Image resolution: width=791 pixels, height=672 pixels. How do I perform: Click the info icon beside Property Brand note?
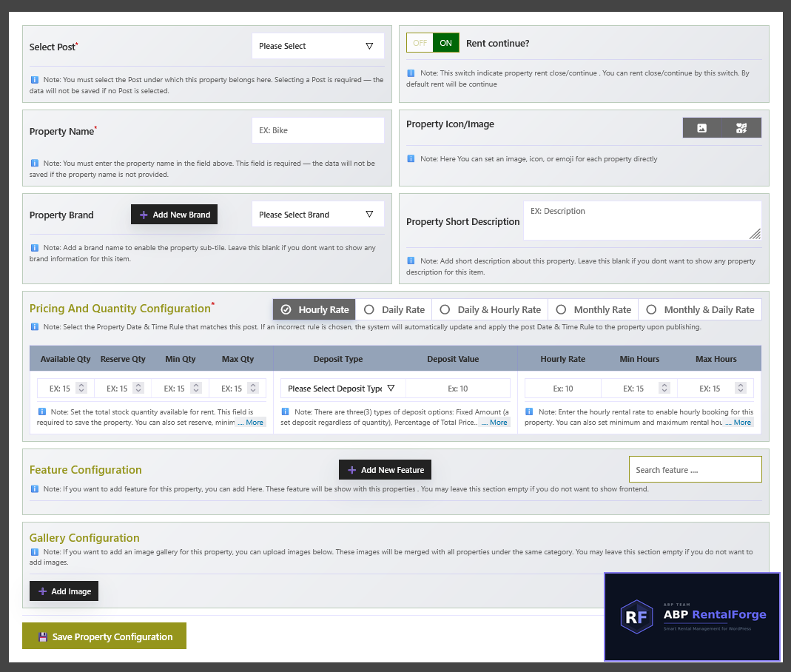[34, 248]
